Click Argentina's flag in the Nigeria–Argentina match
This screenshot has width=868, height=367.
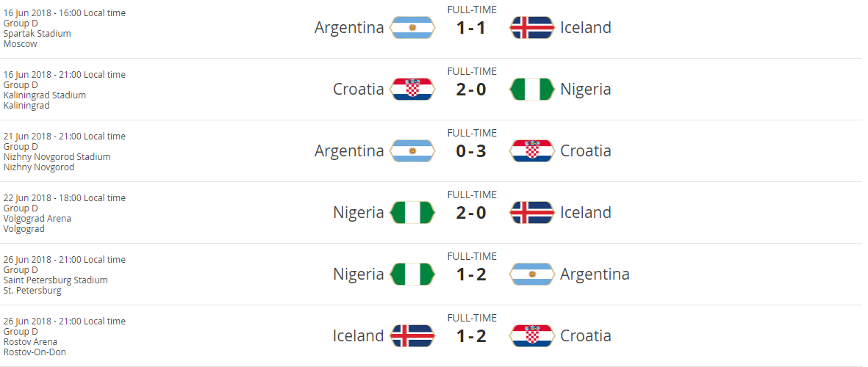click(531, 275)
